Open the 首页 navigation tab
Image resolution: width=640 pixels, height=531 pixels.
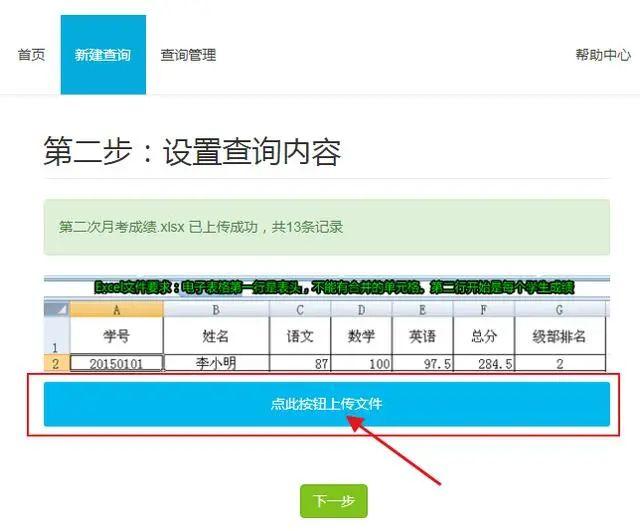(31, 55)
